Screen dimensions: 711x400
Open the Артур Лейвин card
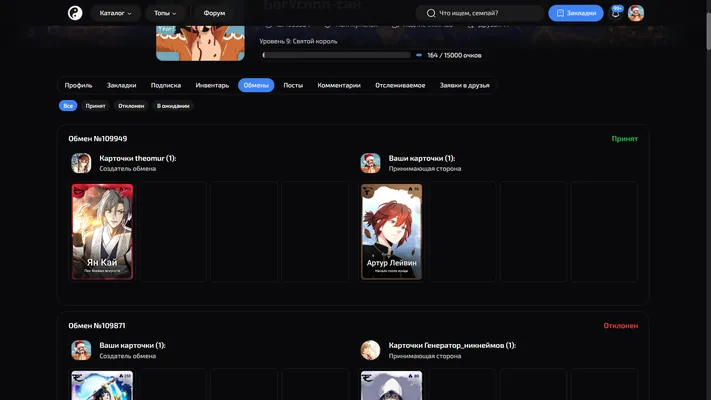[391, 231]
